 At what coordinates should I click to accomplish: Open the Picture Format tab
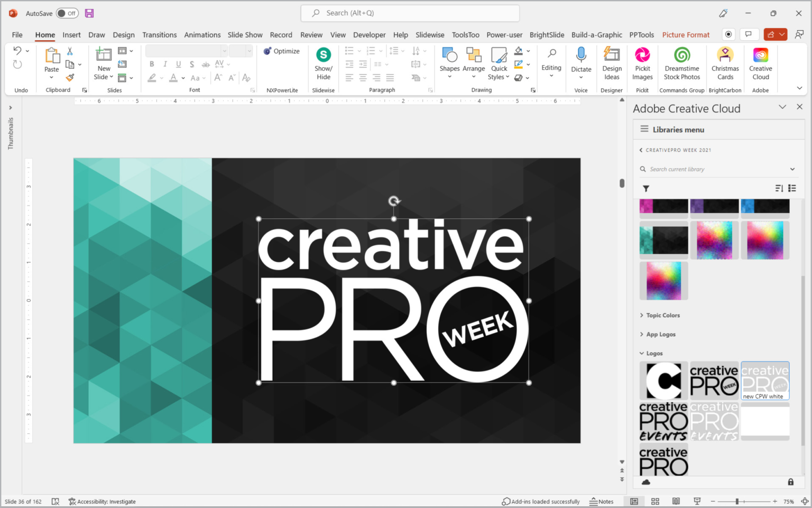pyautogui.click(x=686, y=35)
